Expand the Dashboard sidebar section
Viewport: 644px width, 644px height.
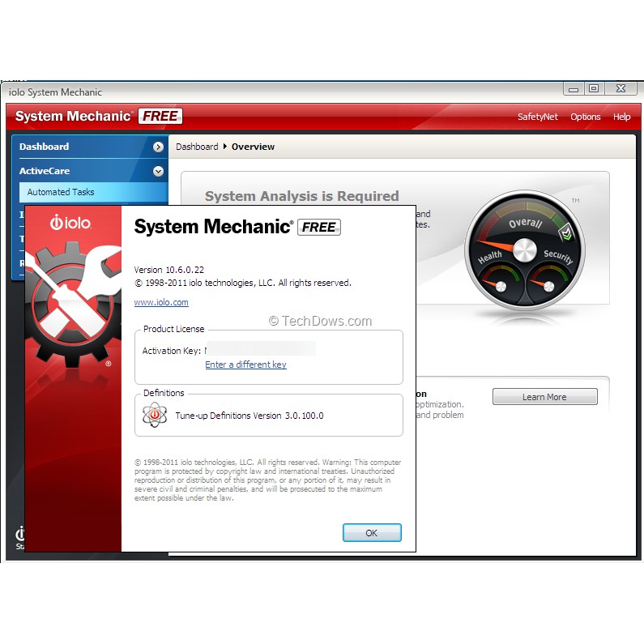tap(158, 147)
